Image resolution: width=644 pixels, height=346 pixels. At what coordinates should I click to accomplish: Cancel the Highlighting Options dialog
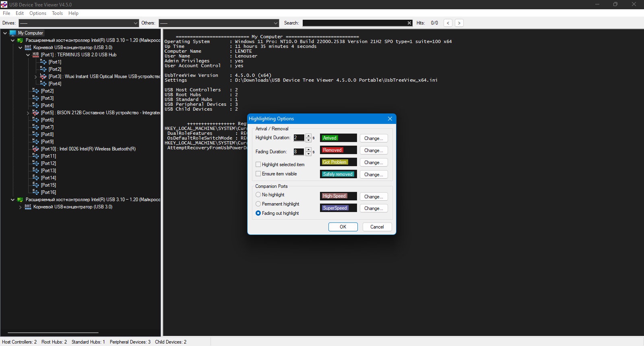click(x=377, y=227)
